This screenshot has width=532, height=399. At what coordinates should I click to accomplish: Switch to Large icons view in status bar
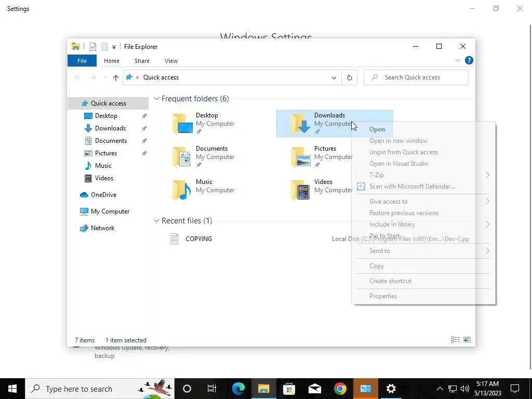(x=467, y=340)
